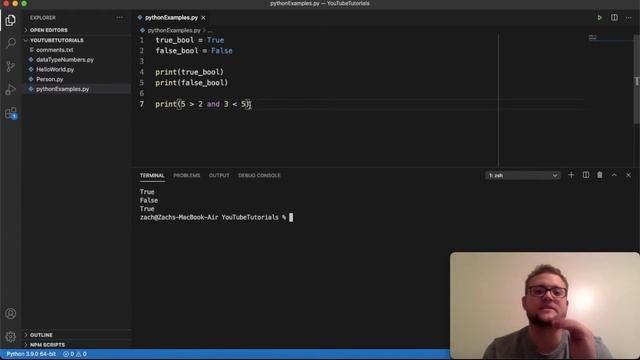This screenshot has width=640, height=360.
Task: Open HelloWorld.py in the explorer
Action: [55, 69]
